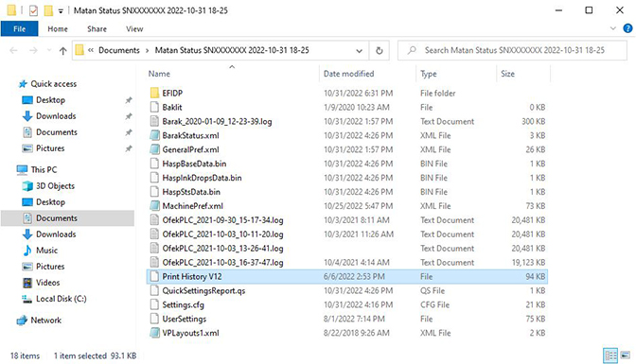The image size is (636, 364).
Task: Click the Network icon in sidebar
Action: click(x=22, y=321)
